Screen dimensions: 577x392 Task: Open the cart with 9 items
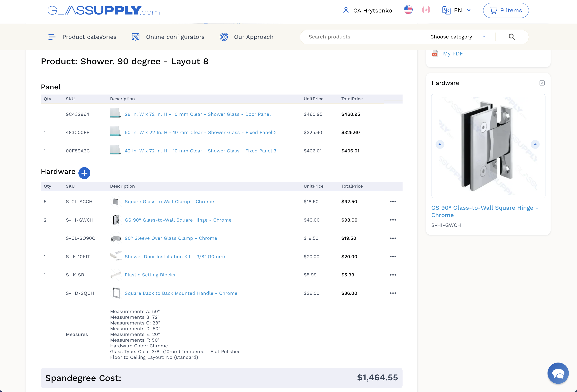click(x=506, y=10)
